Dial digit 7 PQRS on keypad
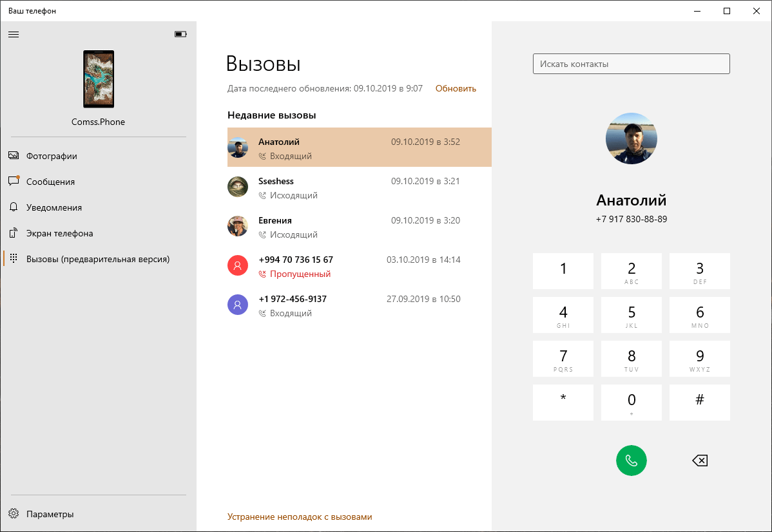The height and width of the screenshot is (532, 772). (563, 359)
